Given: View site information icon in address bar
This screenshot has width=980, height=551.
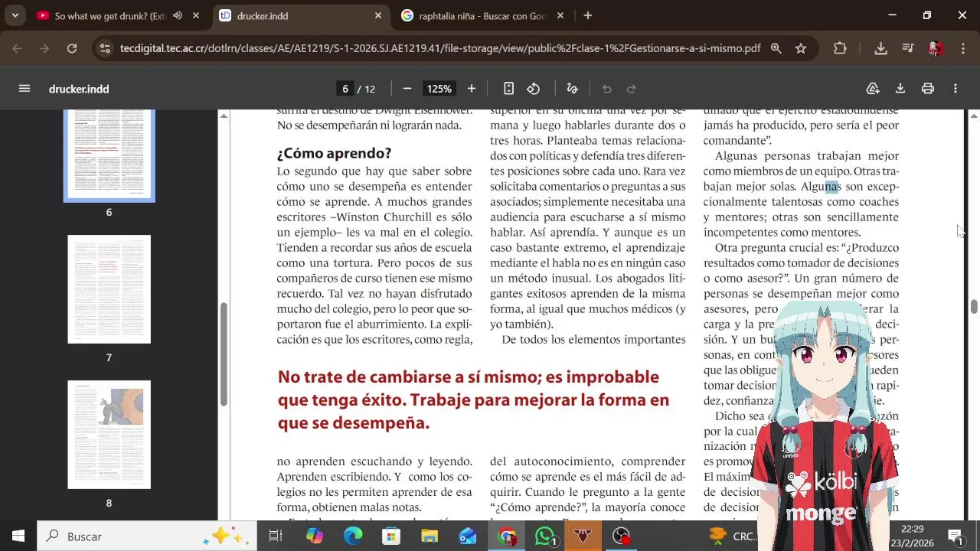Looking at the screenshot, I should (105, 48).
